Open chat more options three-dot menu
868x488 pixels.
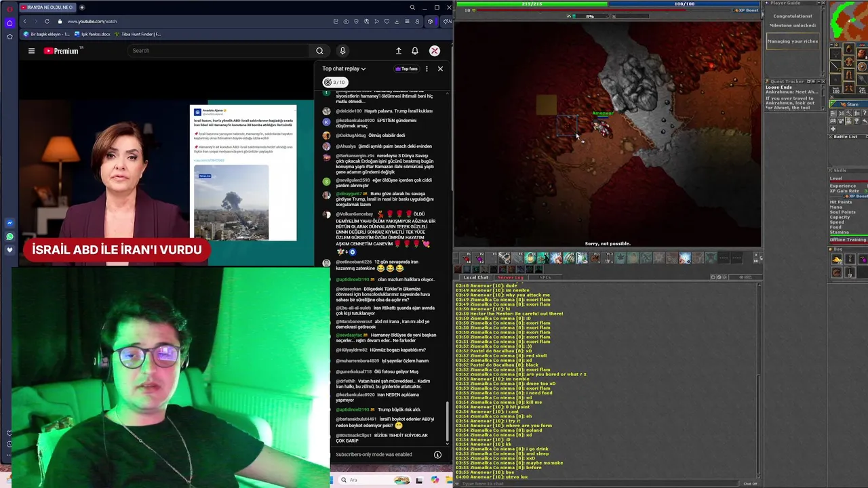(x=427, y=68)
